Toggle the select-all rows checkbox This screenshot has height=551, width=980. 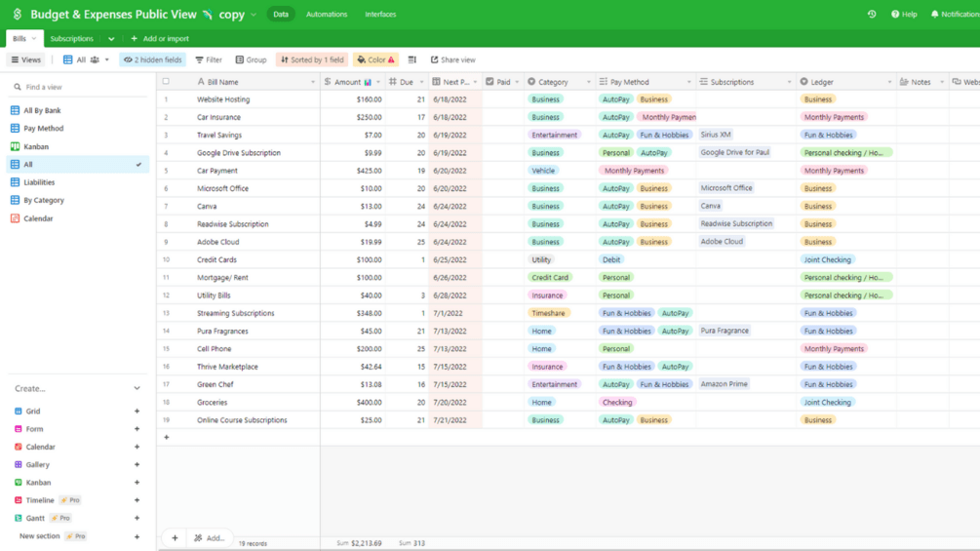click(x=166, y=81)
